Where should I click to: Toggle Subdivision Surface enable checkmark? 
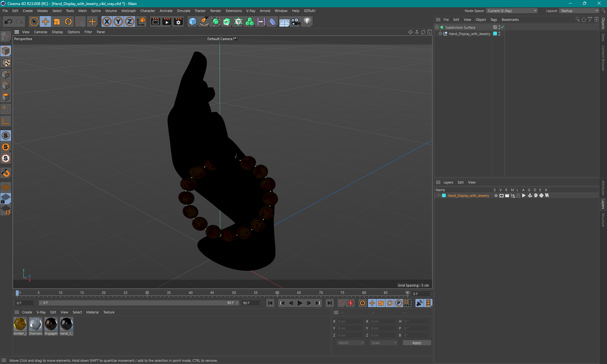(x=503, y=27)
